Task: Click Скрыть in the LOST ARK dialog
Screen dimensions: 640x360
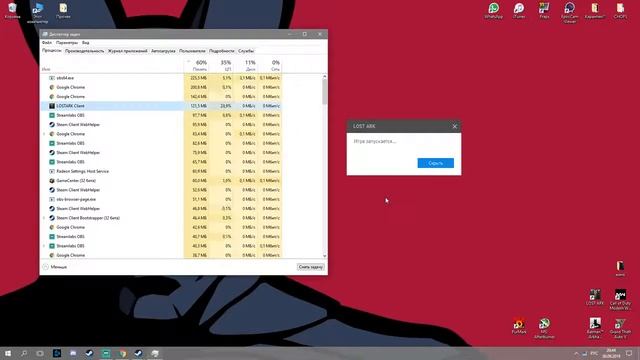Action: tap(436, 163)
